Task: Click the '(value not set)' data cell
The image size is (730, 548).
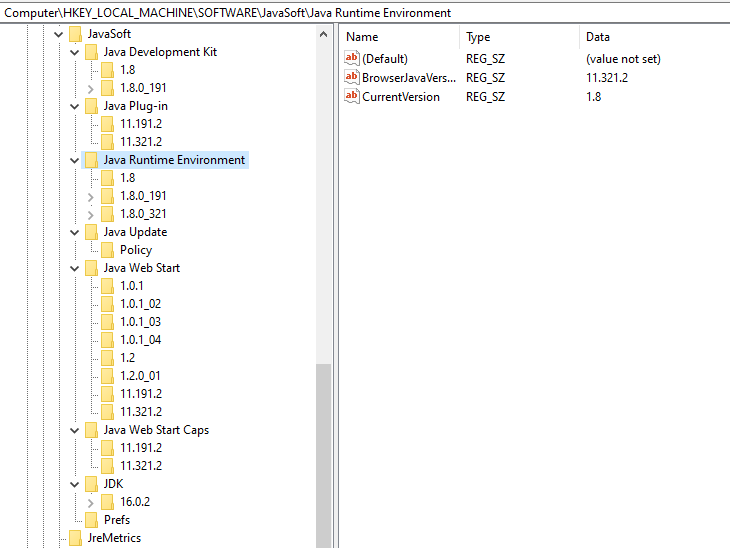Action: (623, 59)
